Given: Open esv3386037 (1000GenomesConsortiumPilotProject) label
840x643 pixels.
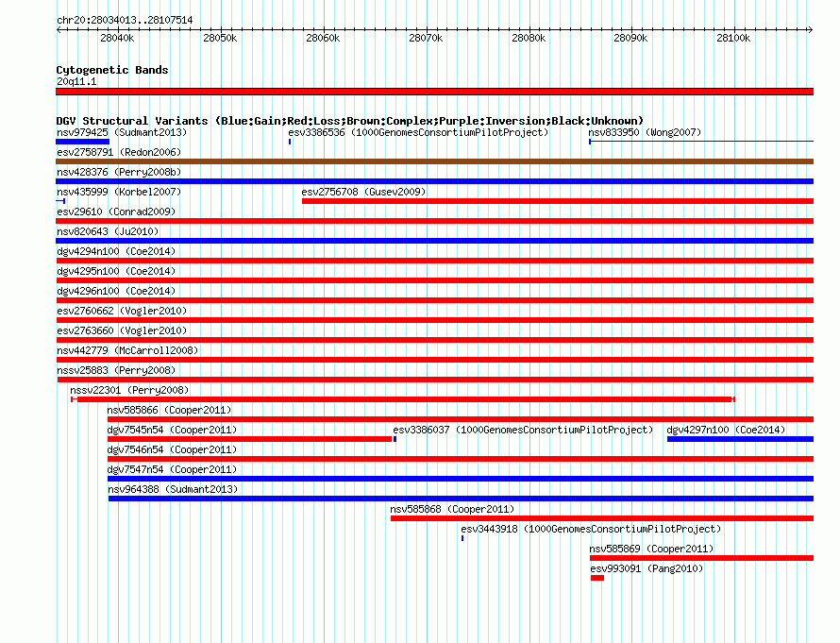Looking at the screenshot, I should coord(523,430).
